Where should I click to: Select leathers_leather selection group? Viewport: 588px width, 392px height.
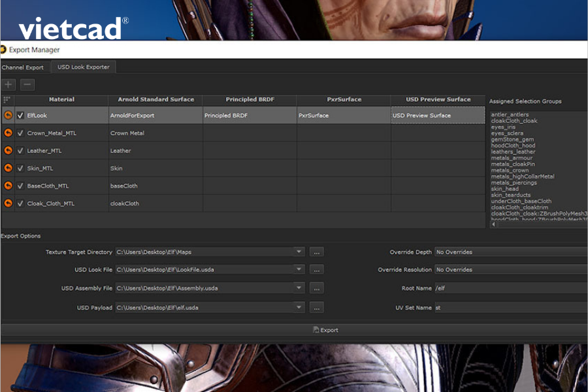tap(514, 152)
